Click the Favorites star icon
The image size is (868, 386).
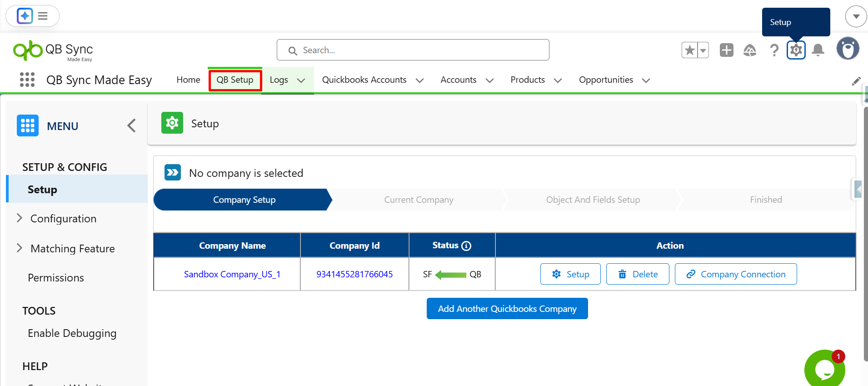pyautogui.click(x=689, y=50)
